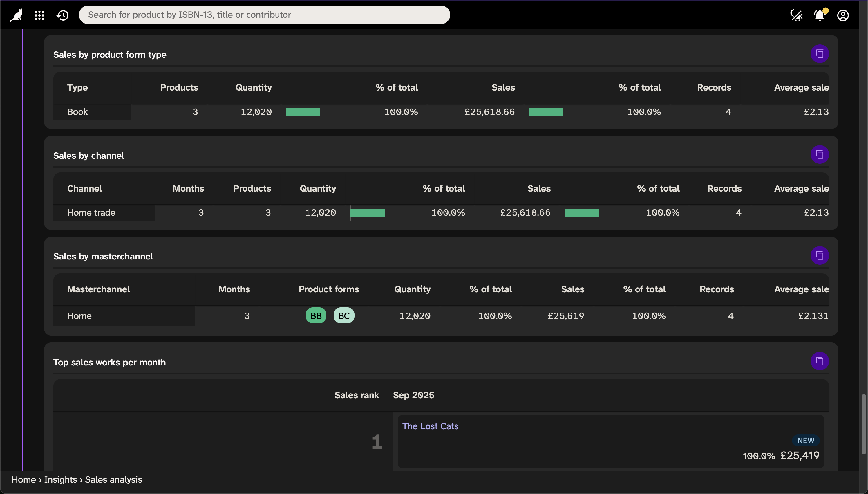Toggle the BC product form badge
868x494 pixels.
[344, 315]
